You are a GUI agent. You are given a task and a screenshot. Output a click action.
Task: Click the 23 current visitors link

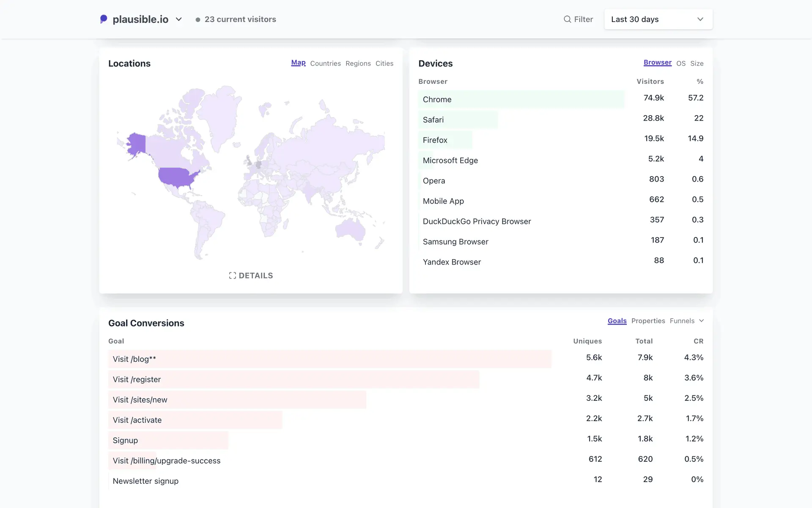click(x=240, y=19)
